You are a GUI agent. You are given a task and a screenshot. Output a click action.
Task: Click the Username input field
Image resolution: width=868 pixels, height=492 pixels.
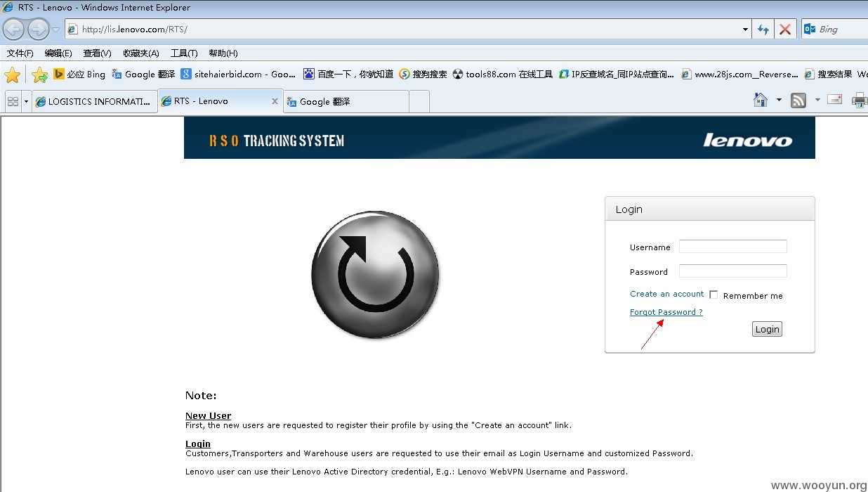click(732, 247)
